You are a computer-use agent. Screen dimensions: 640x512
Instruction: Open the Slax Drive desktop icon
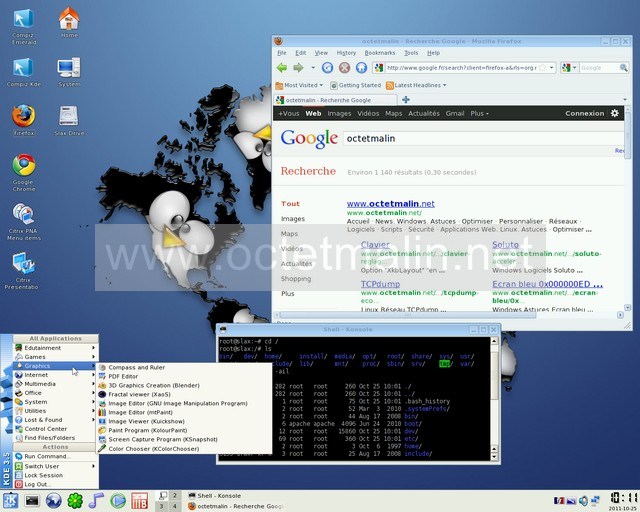pyautogui.click(x=69, y=120)
